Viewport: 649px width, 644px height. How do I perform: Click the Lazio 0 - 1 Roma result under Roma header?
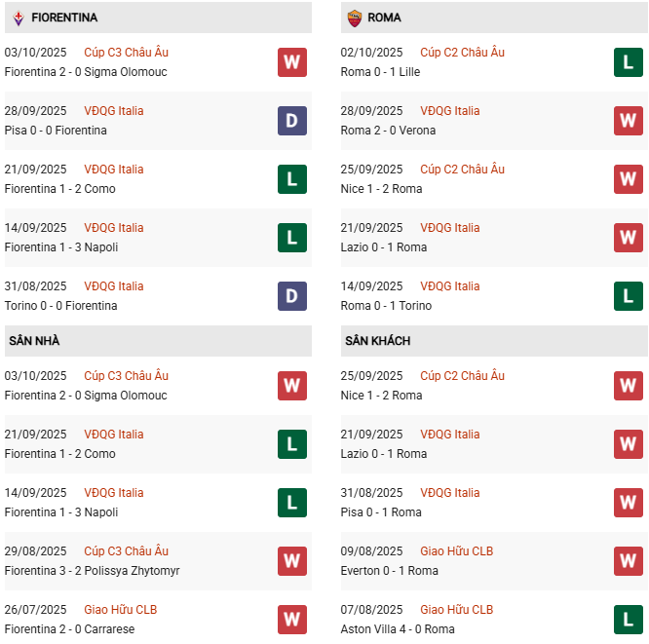point(384,247)
